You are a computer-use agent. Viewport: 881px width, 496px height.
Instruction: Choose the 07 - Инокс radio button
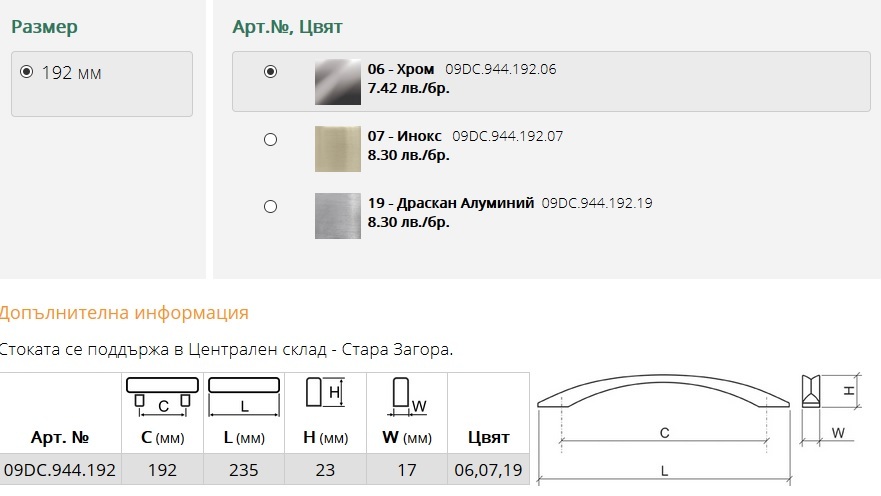270,139
